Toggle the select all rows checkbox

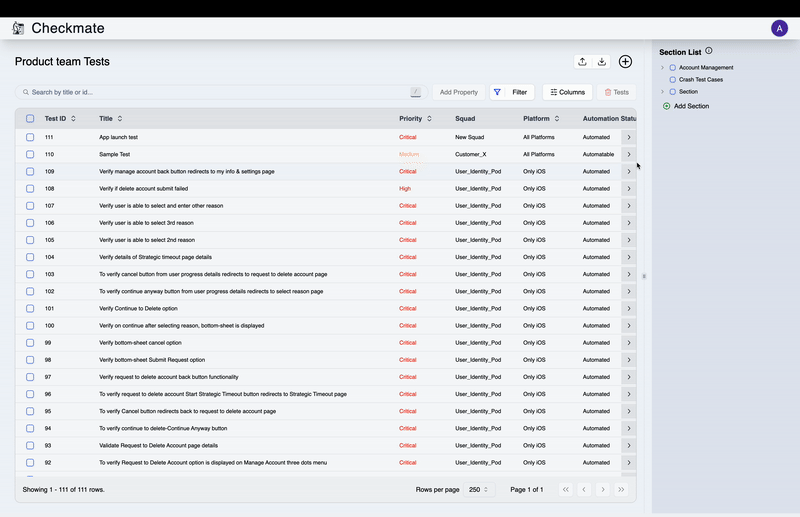pyautogui.click(x=30, y=119)
